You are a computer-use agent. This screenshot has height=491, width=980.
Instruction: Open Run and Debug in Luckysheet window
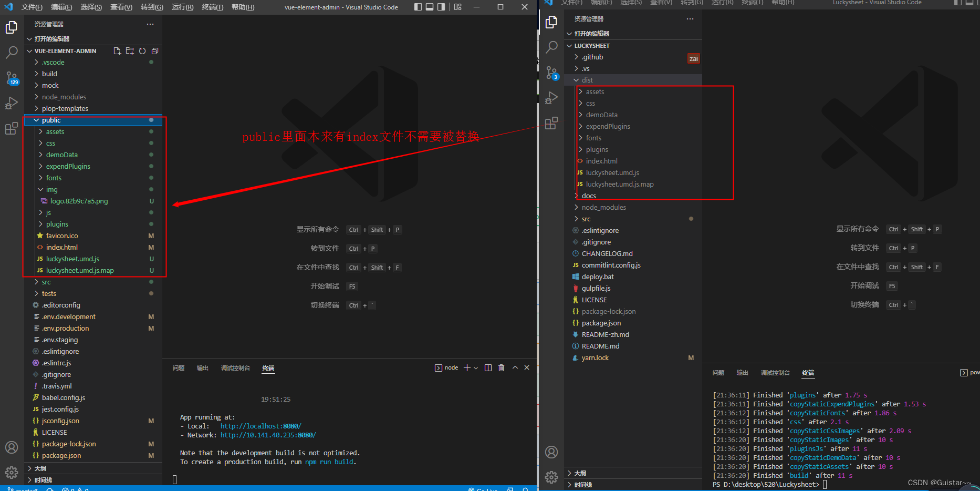551,98
